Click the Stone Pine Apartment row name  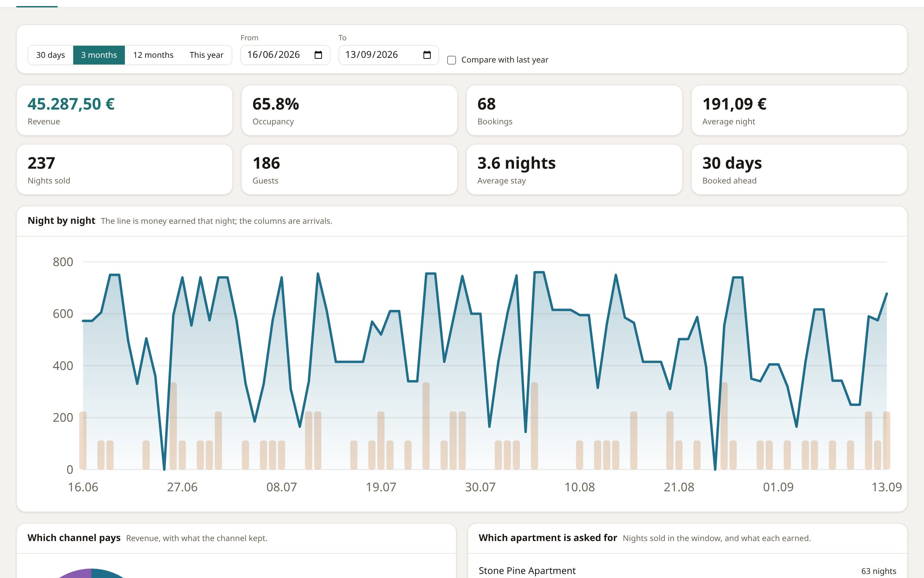click(527, 571)
